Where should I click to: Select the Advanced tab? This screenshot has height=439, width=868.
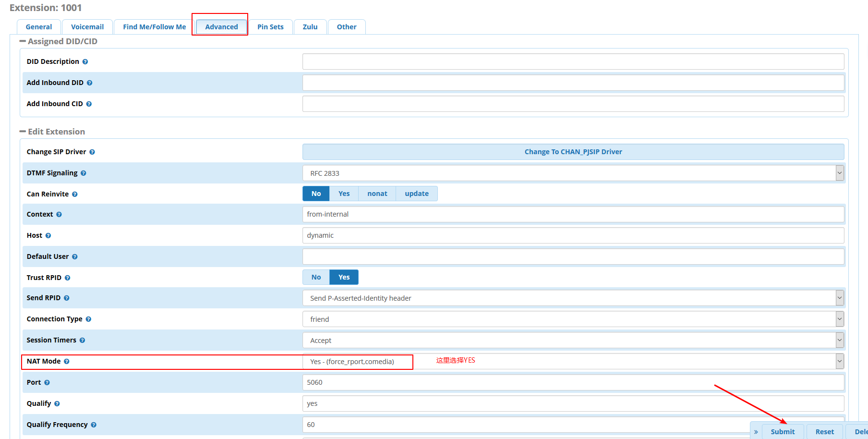pos(221,27)
